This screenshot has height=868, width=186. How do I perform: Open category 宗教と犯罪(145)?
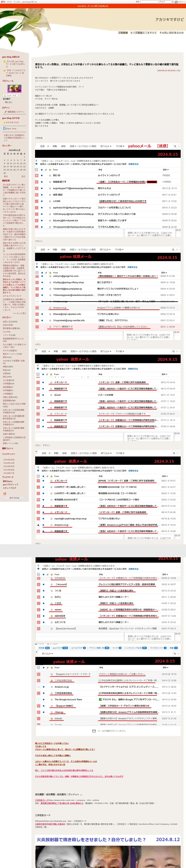(10, 397)
